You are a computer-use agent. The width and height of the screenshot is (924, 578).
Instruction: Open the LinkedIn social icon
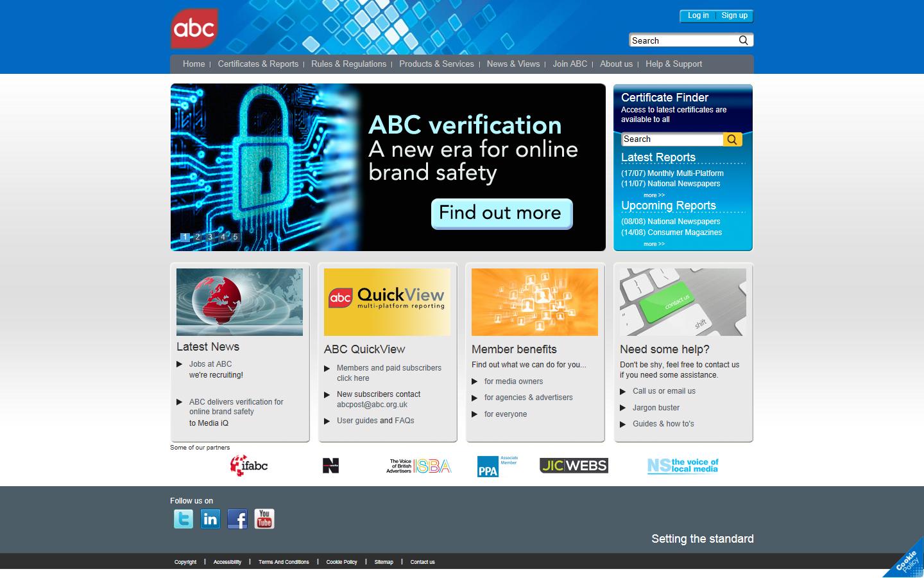point(210,519)
